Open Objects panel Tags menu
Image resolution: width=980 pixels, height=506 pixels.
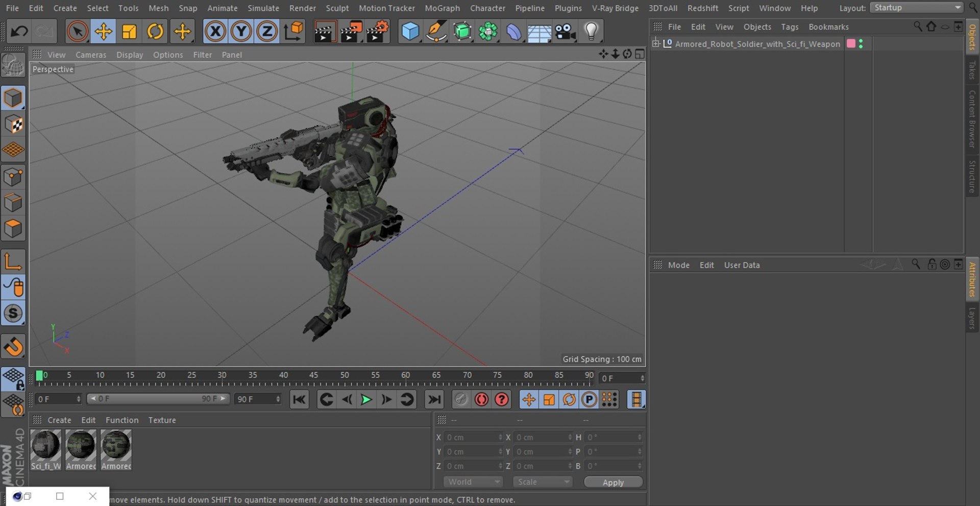tap(790, 27)
